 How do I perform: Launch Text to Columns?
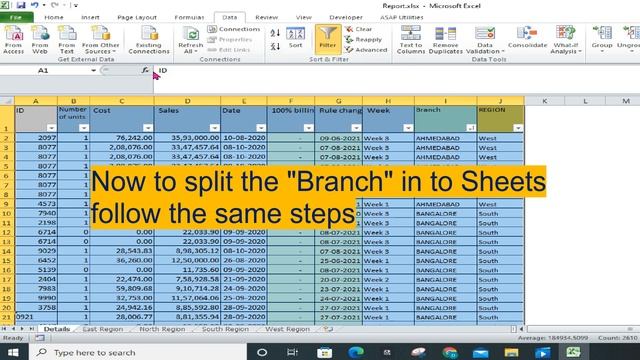(x=411, y=40)
